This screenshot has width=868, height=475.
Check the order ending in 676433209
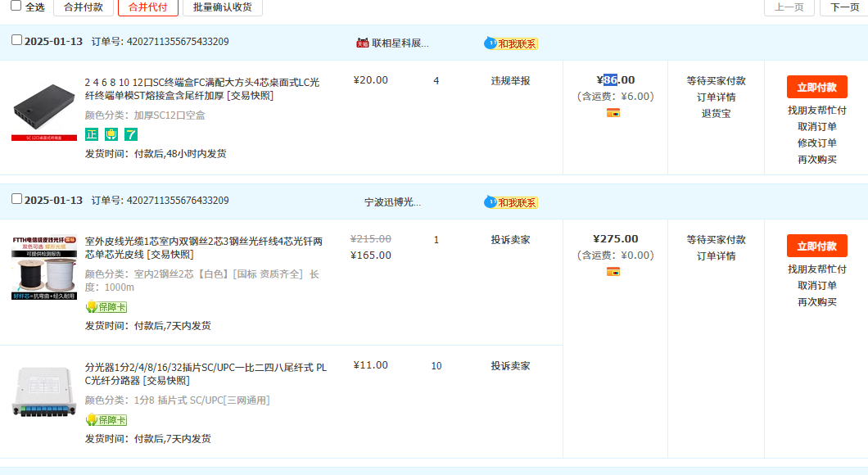17,199
